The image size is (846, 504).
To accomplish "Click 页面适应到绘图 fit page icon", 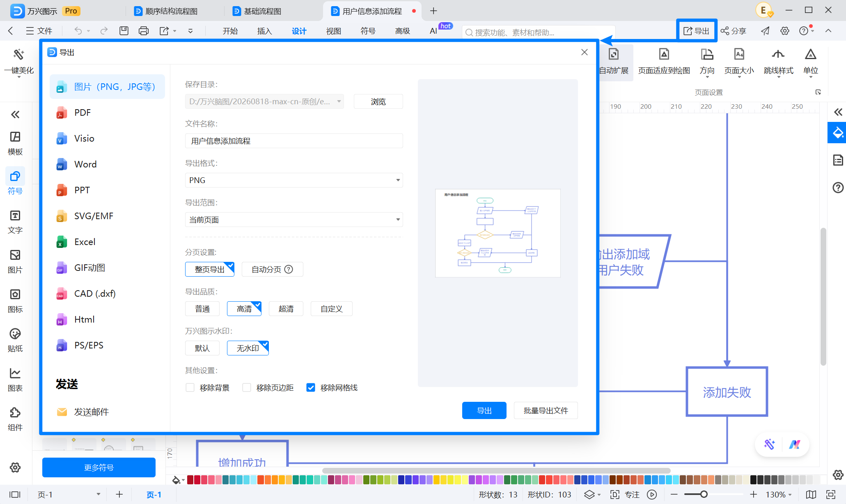I will [664, 54].
